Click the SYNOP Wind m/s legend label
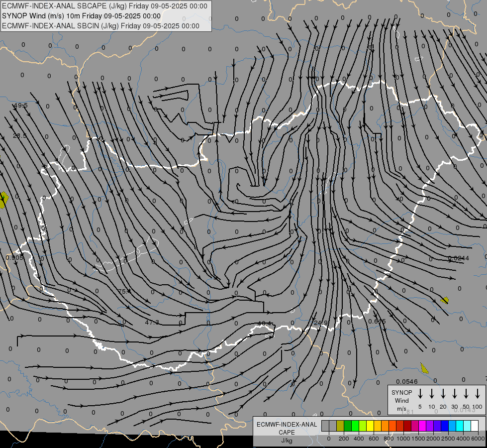The height and width of the screenshot is (448, 487). (x=401, y=400)
